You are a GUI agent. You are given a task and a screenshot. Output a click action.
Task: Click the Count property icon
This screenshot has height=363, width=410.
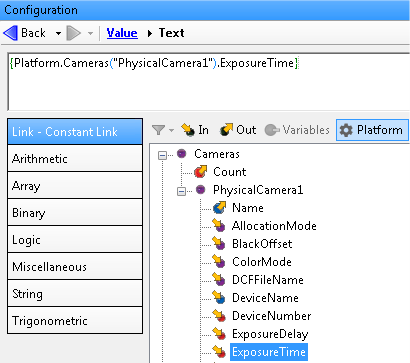[x=200, y=172]
